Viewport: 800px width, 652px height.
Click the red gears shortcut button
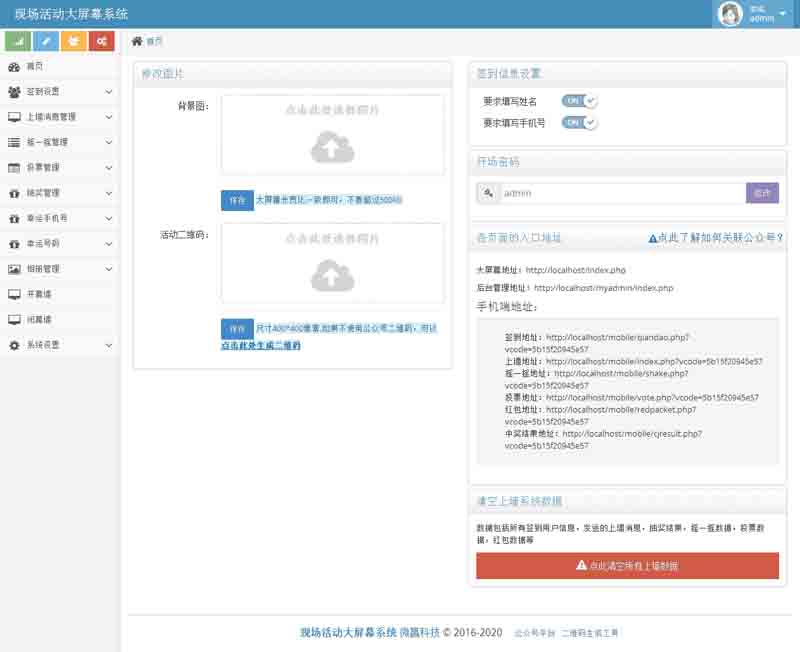click(x=101, y=41)
